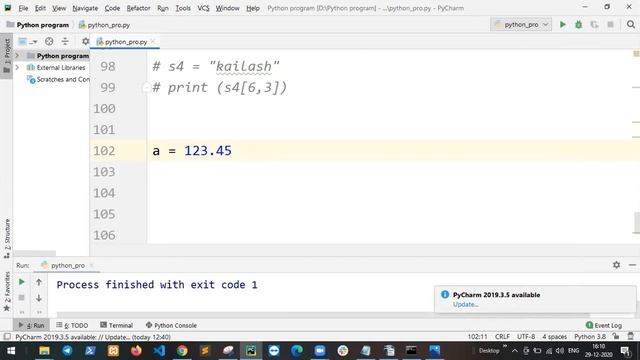Open the python_pro run configuration dropdown
The width and height of the screenshot is (640, 360).
(x=521, y=24)
